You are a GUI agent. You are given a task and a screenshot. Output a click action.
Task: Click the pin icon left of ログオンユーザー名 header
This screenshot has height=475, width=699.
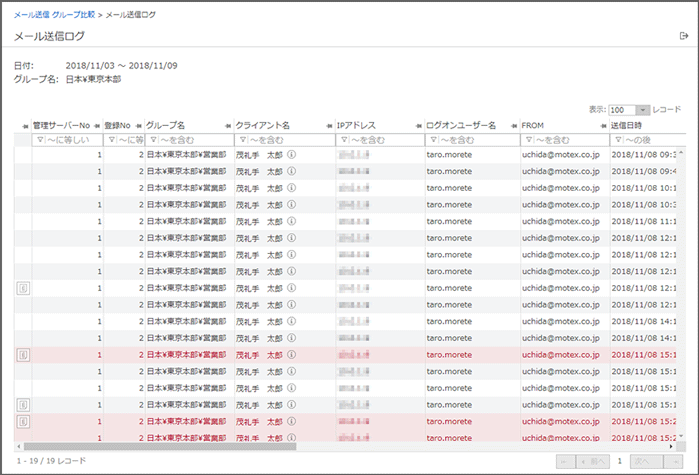point(419,127)
